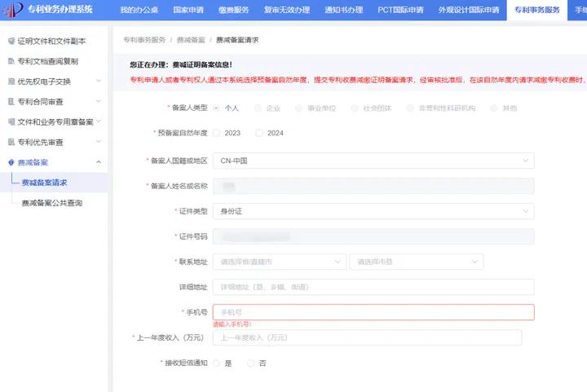This screenshot has width=587, height=392.
Task: Select the 非营利性科研机构 radio option
Action: point(410,108)
